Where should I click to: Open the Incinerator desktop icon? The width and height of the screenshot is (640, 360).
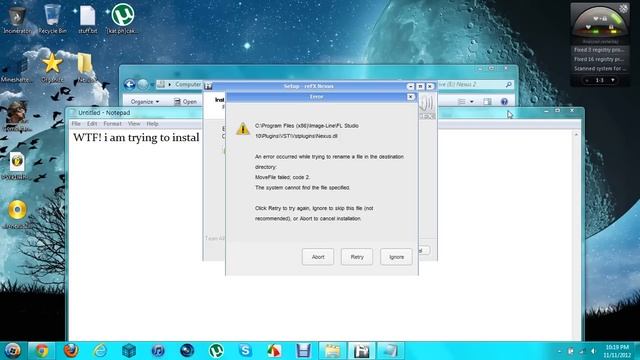click(17, 19)
